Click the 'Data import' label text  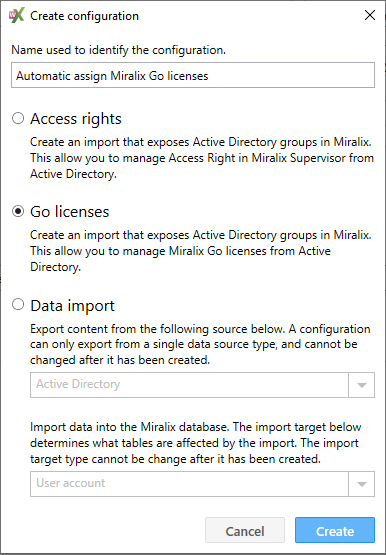point(73,305)
